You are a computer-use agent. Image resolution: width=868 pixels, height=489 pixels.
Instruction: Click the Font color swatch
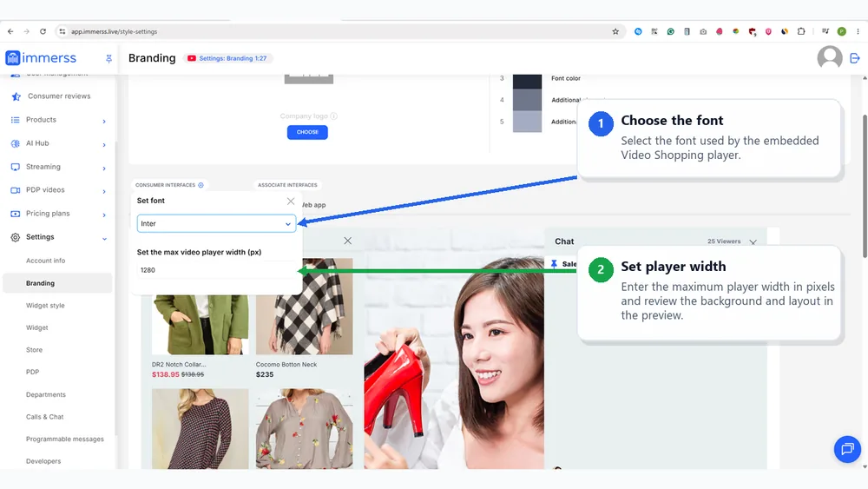pyautogui.click(x=527, y=81)
